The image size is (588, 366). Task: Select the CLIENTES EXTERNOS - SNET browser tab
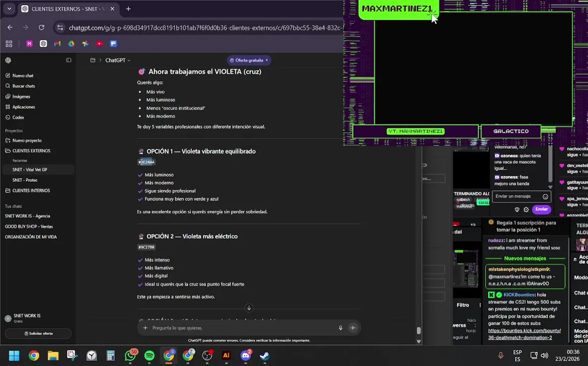68,9
